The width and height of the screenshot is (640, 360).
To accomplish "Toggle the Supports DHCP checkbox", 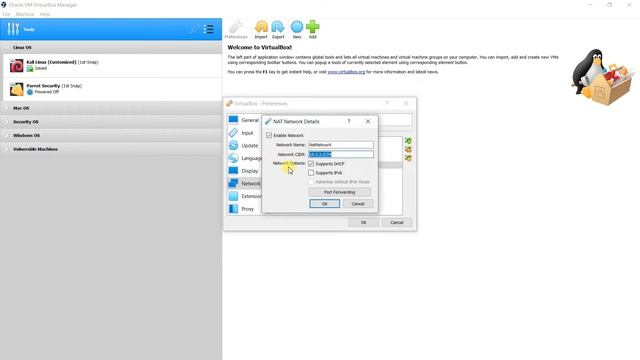I will 311,164.
